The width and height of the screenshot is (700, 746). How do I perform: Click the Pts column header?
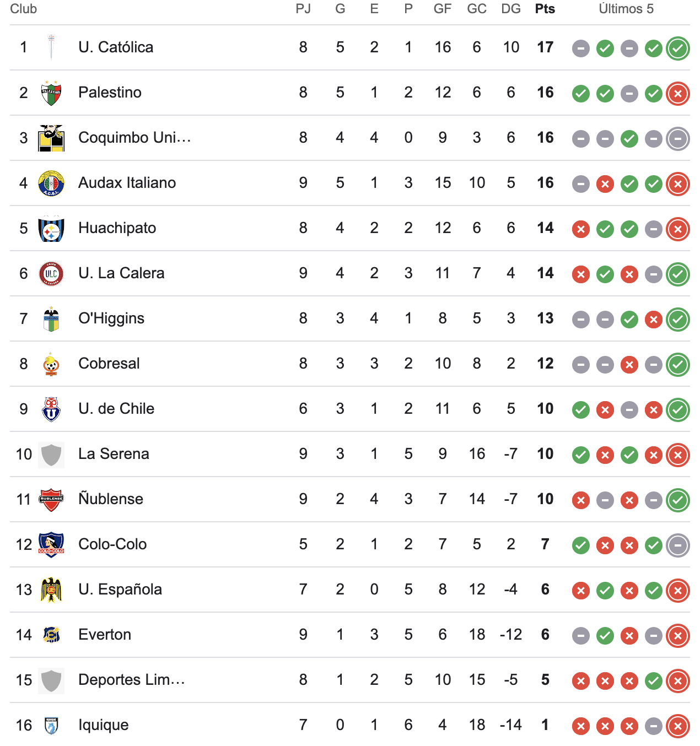545,9
